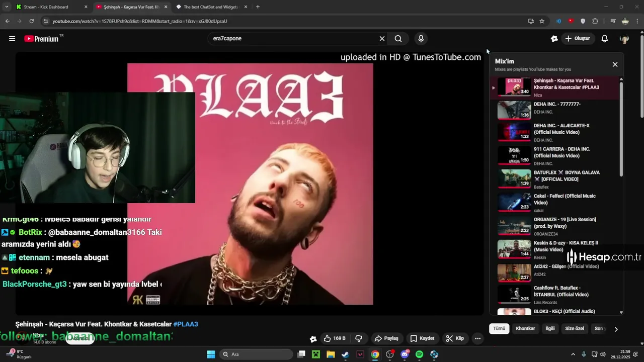Open Steam from taskbar
This screenshot has height=362, width=644.
[345, 354]
